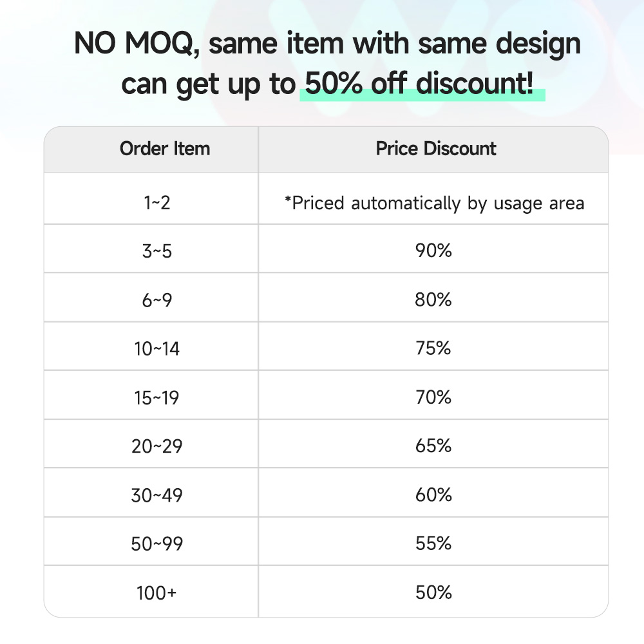This screenshot has height=644, width=644.
Task: Select the 75% discount cell
Action: (x=433, y=349)
